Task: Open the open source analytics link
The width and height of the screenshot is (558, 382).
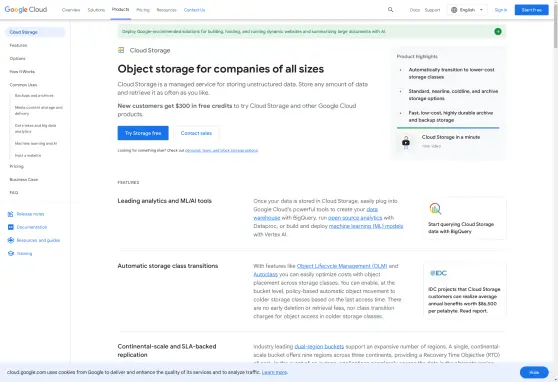Action: (355, 218)
